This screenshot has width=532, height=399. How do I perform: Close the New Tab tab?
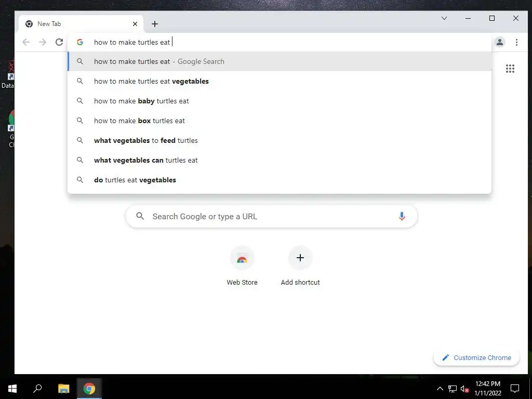(x=135, y=24)
